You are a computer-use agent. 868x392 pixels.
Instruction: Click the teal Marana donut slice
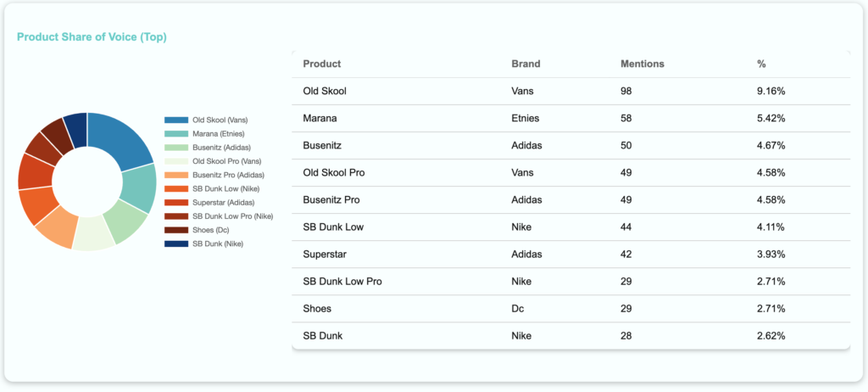point(139,188)
